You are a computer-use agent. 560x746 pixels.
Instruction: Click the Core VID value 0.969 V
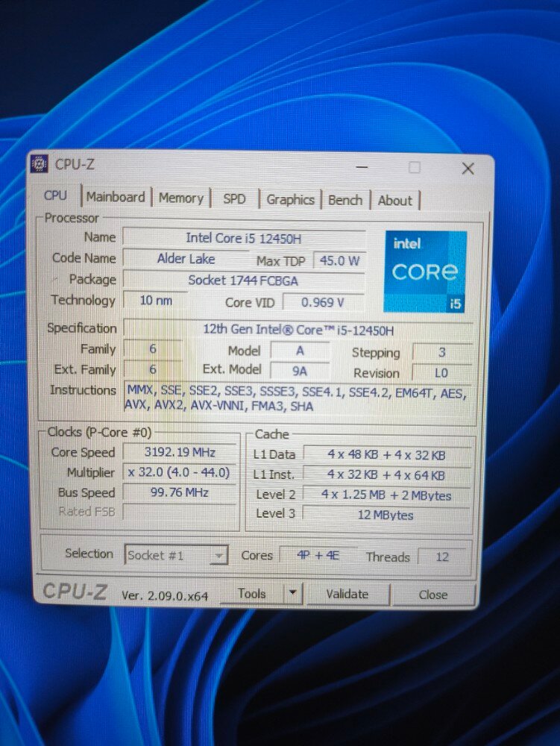point(324,303)
